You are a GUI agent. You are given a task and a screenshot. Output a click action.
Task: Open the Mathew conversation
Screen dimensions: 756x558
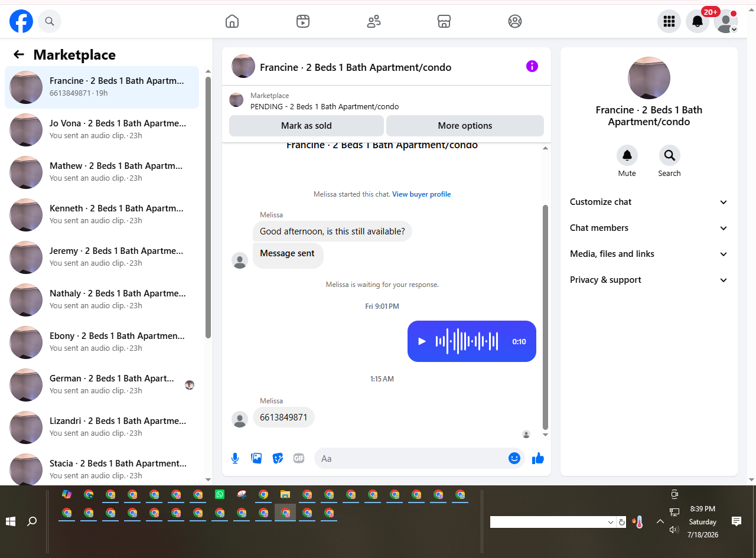click(102, 172)
